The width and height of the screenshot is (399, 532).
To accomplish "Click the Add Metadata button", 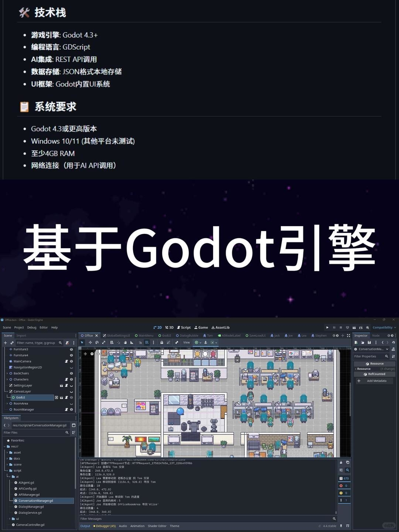I will 375,381.
